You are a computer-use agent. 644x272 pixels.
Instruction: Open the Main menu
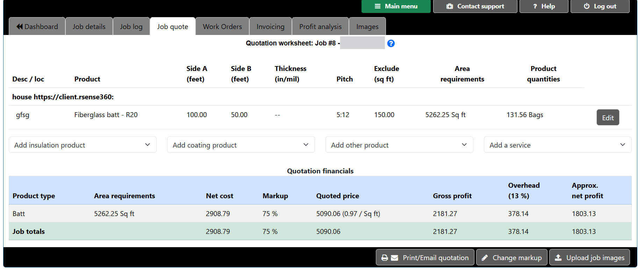point(396,6)
